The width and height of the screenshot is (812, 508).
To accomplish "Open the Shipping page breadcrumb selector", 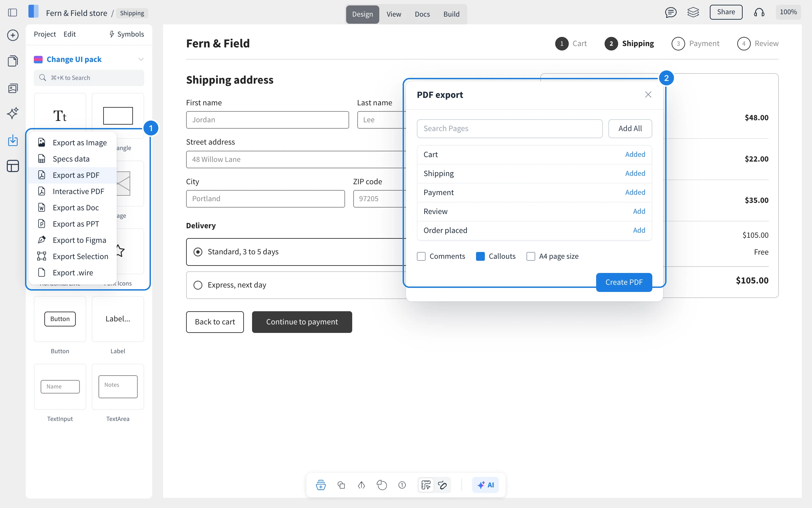I will click(x=132, y=13).
